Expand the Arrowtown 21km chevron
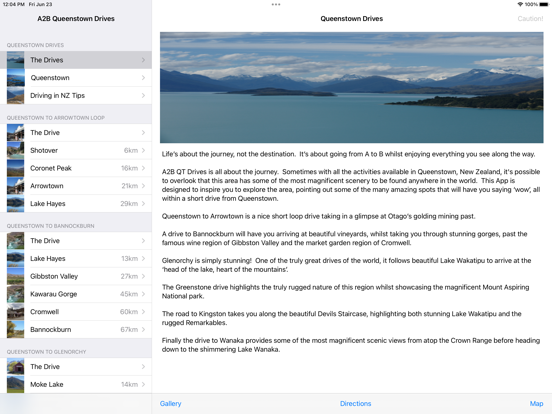The height and width of the screenshot is (414, 552). tap(143, 186)
